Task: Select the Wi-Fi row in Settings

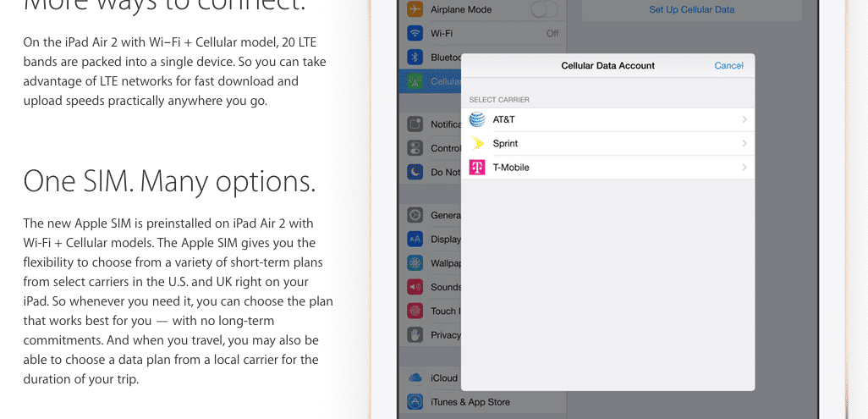Action: pyautogui.click(x=483, y=33)
